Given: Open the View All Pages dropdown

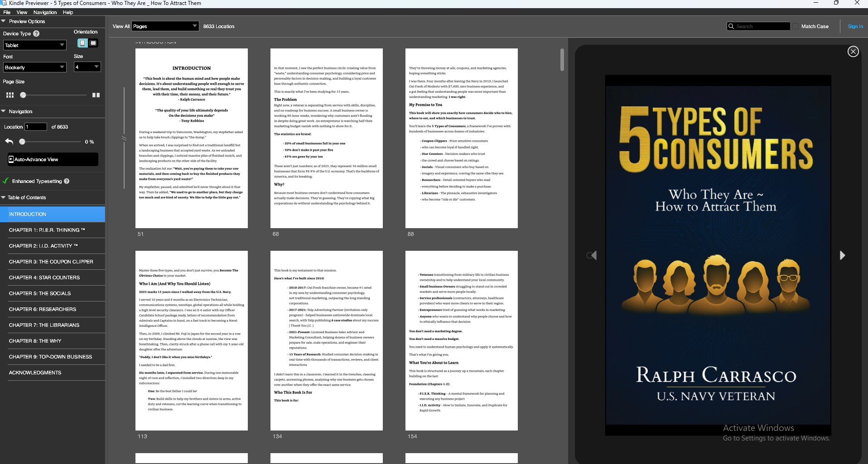Looking at the screenshot, I should point(165,26).
